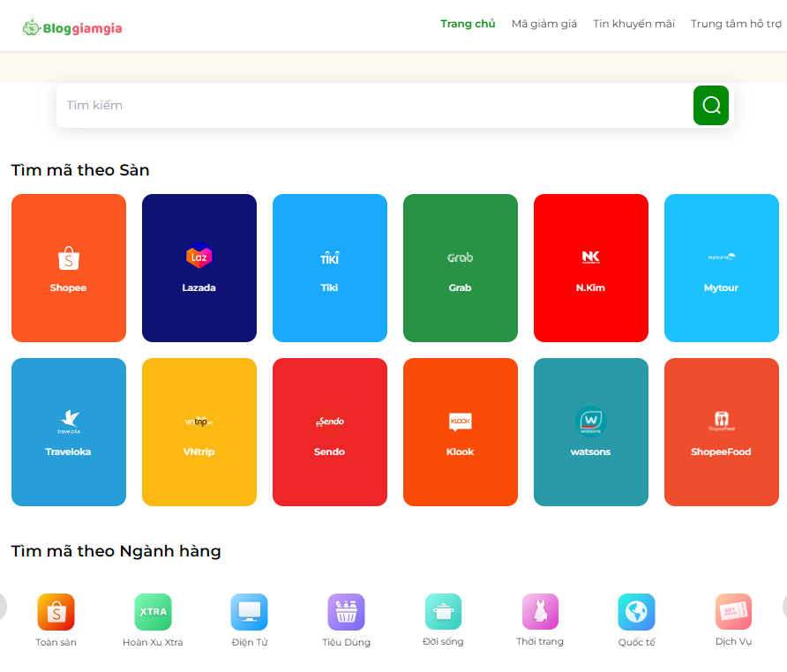Click the Thời trang category label
The height and width of the screenshot is (672, 787).
[x=540, y=641]
